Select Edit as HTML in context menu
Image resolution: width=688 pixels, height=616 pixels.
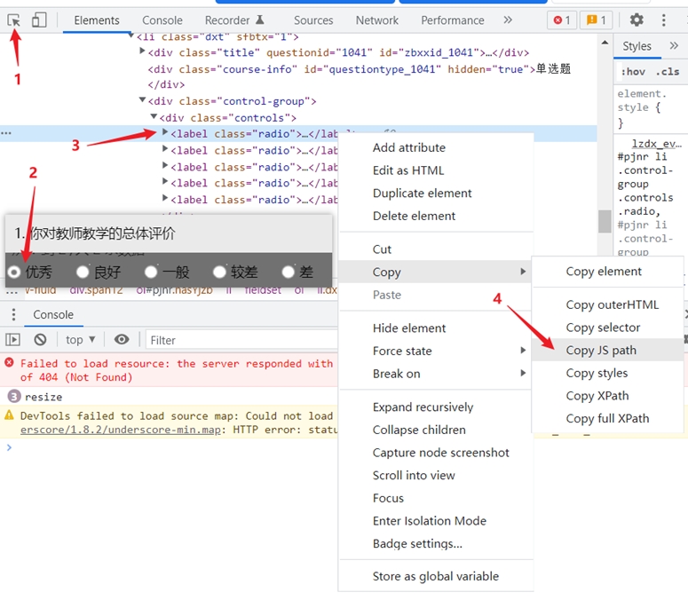click(x=436, y=170)
